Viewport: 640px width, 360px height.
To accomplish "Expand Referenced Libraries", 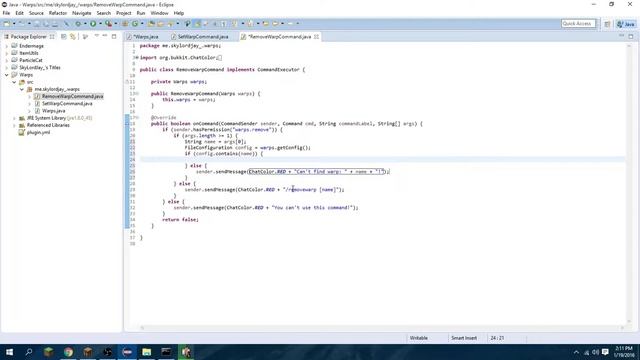I will (x=14, y=125).
